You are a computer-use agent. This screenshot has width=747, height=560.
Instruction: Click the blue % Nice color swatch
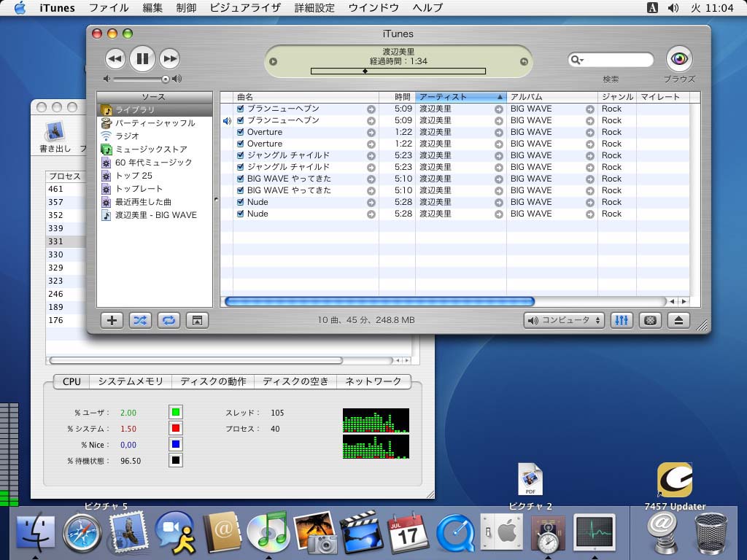click(176, 444)
